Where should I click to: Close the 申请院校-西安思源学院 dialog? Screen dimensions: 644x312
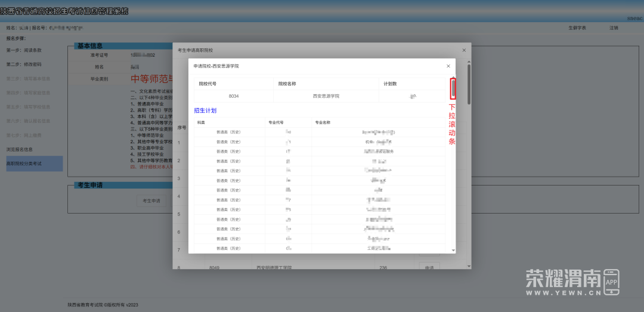click(x=448, y=66)
